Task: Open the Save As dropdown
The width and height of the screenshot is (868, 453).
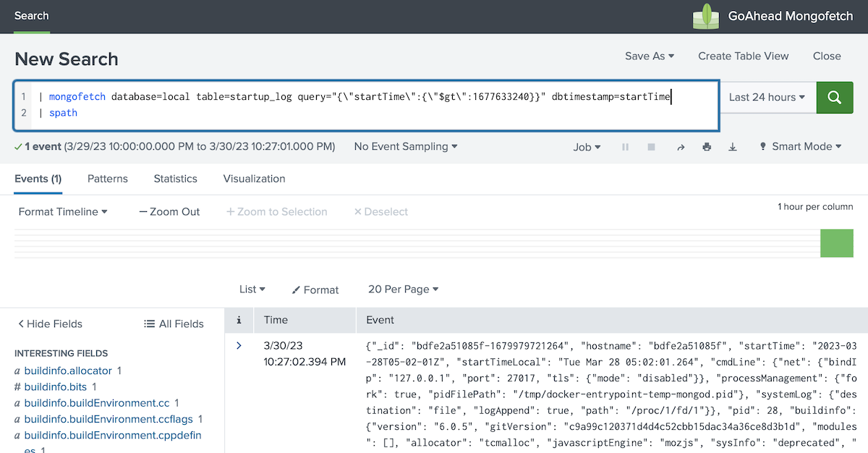Action: 650,56
